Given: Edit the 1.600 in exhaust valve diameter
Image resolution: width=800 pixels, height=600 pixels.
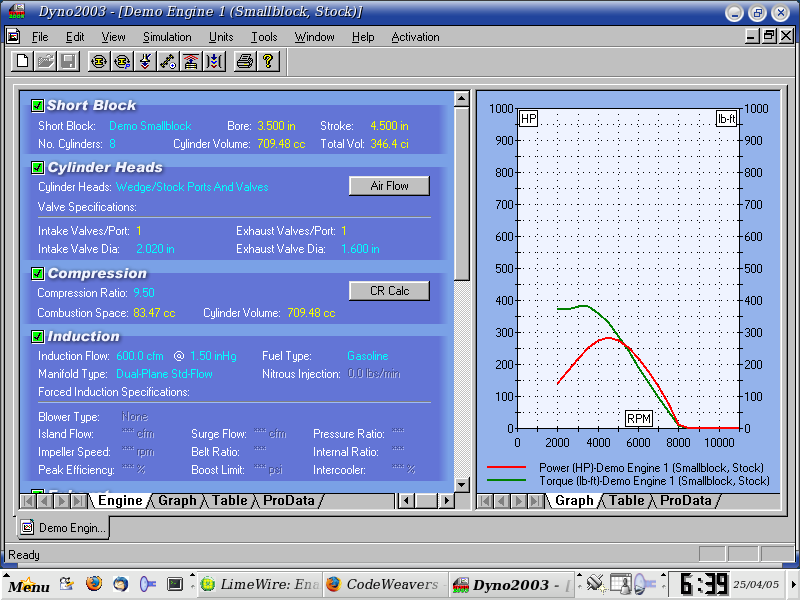Looking at the screenshot, I should 360,249.
